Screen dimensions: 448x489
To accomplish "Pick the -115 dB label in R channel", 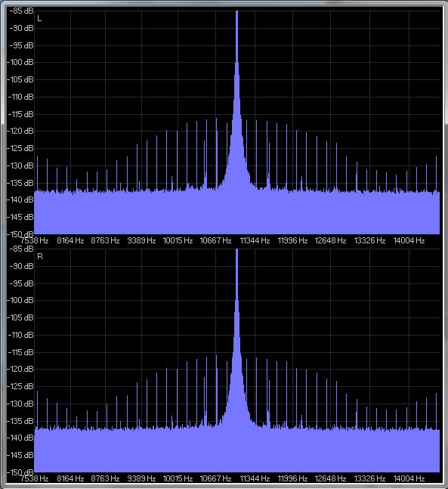I will click(x=20, y=352).
